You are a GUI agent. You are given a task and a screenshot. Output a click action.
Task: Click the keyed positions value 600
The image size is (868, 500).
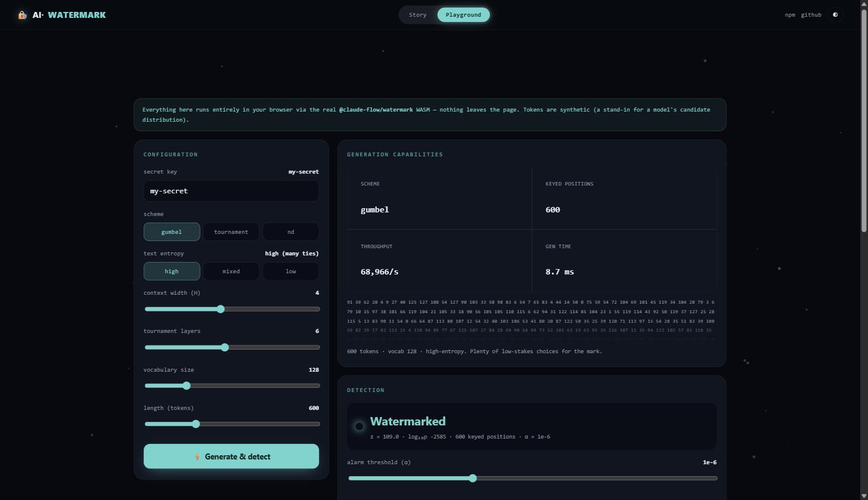[x=553, y=209]
